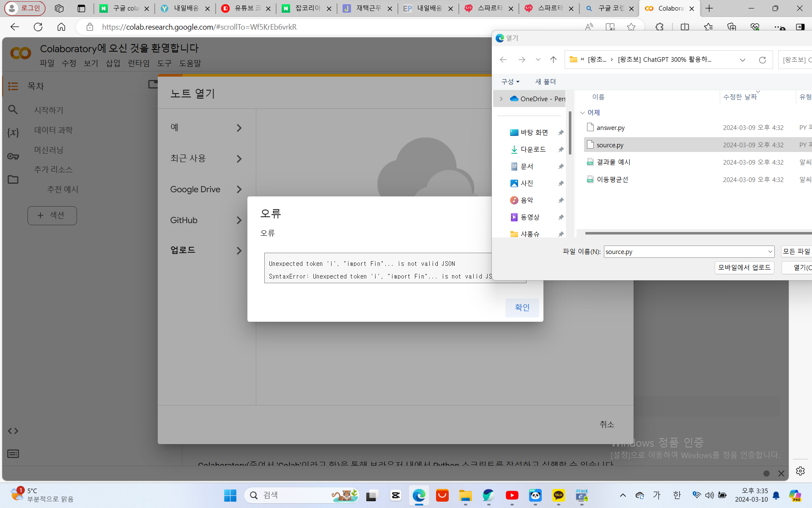Expand the file dialog address path dropdown
The width and height of the screenshot is (812, 508).
[x=743, y=60]
